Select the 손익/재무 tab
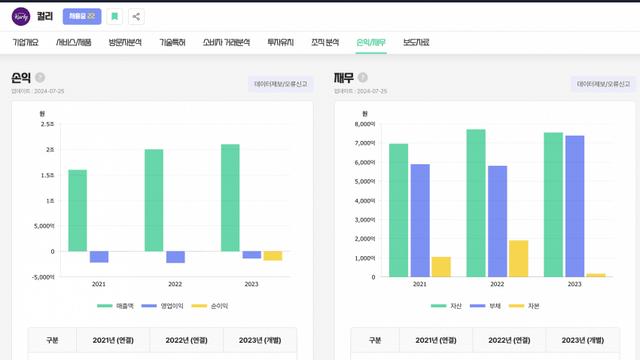This screenshot has width=640, height=360. (x=371, y=42)
